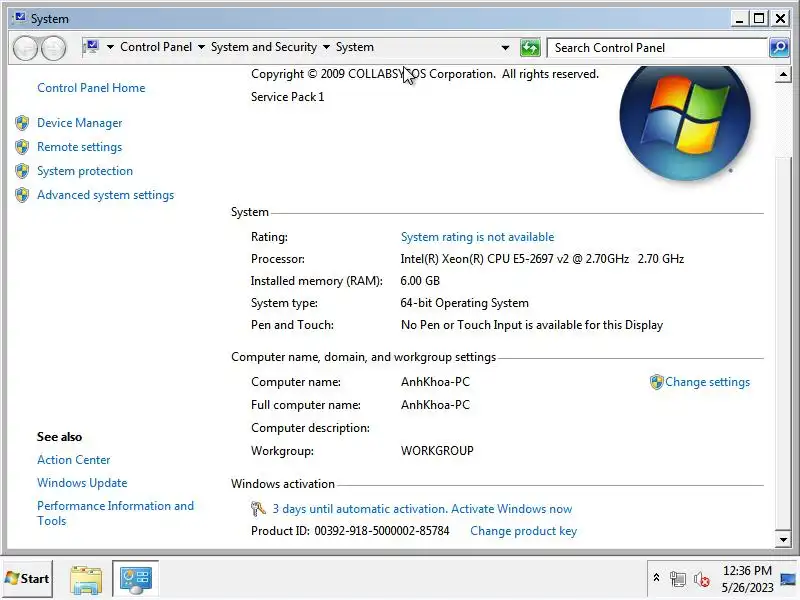This screenshot has height=600, width=800.
Task: Click System rating is not available
Action: [x=477, y=237]
